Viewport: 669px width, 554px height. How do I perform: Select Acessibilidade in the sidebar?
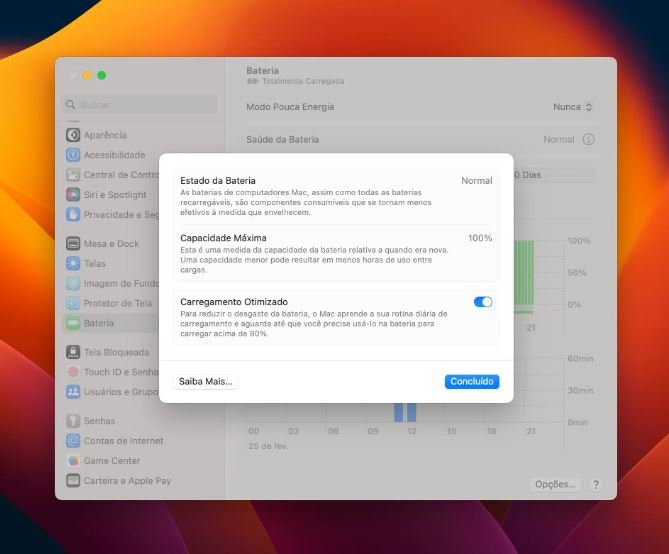(x=114, y=155)
